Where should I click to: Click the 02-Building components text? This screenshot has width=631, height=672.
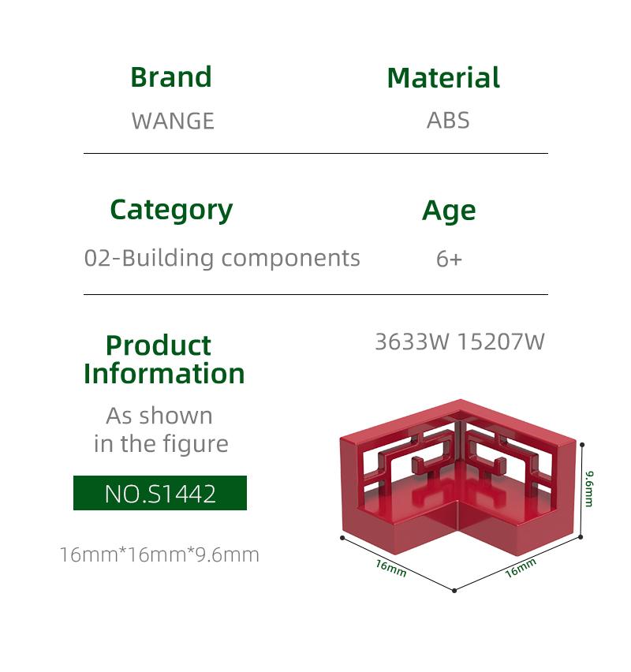(x=222, y=259)
